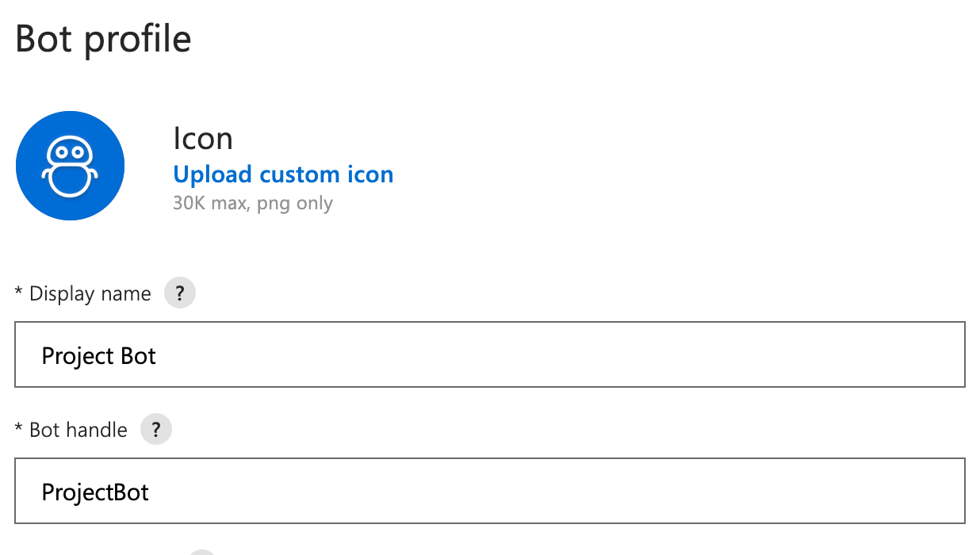The width and height of the screenshot is (980, 555).
Task: Click the required asterisk before Display name
Action: (x=19, y=293)
